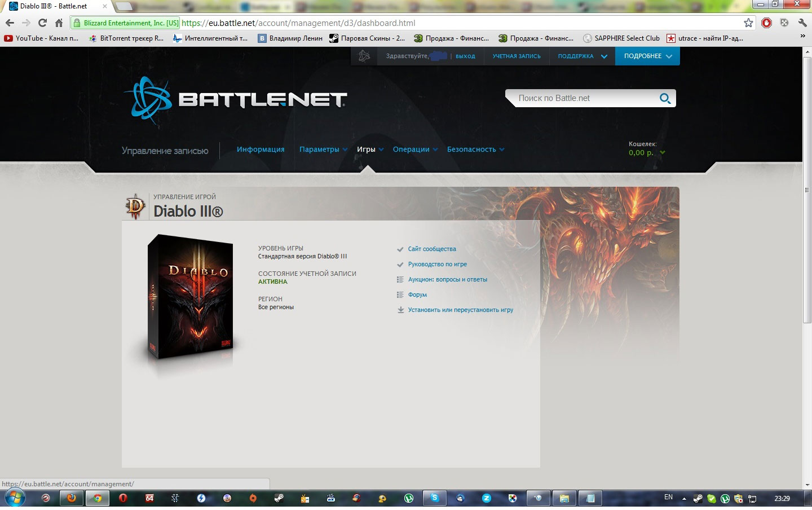
Task: Open the Chrome wrench settings menu
Action: coord(802,23)
